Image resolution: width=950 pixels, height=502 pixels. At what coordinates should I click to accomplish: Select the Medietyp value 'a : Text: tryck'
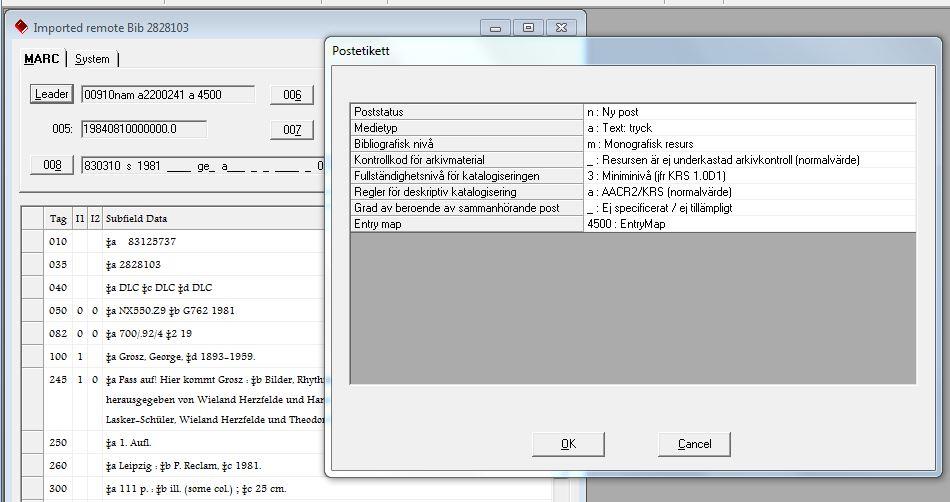749,128
